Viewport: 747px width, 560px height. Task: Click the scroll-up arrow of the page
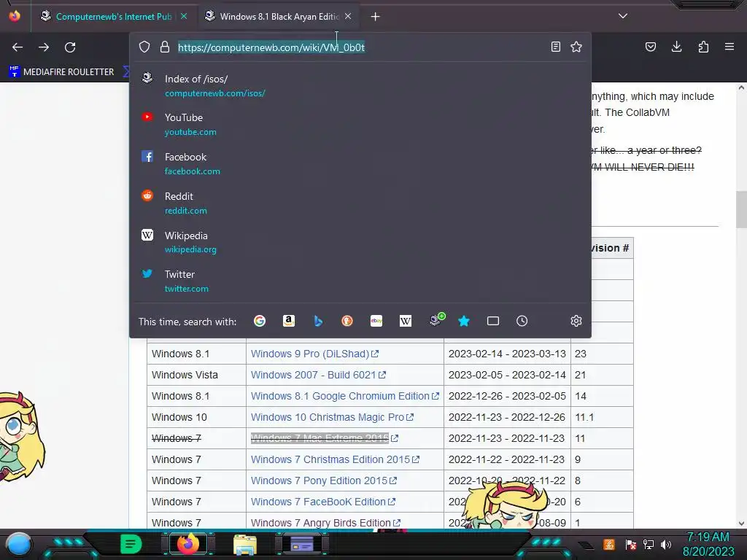(741, 87)
